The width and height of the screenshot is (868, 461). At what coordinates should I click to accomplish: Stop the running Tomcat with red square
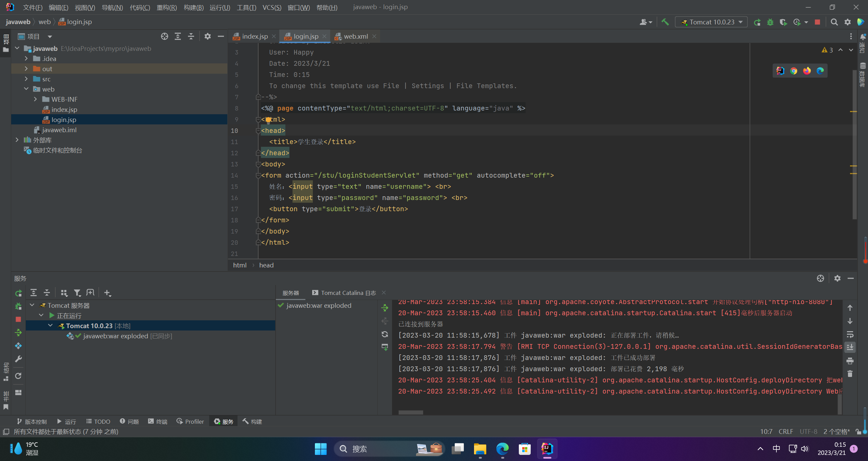click(817, 22)
